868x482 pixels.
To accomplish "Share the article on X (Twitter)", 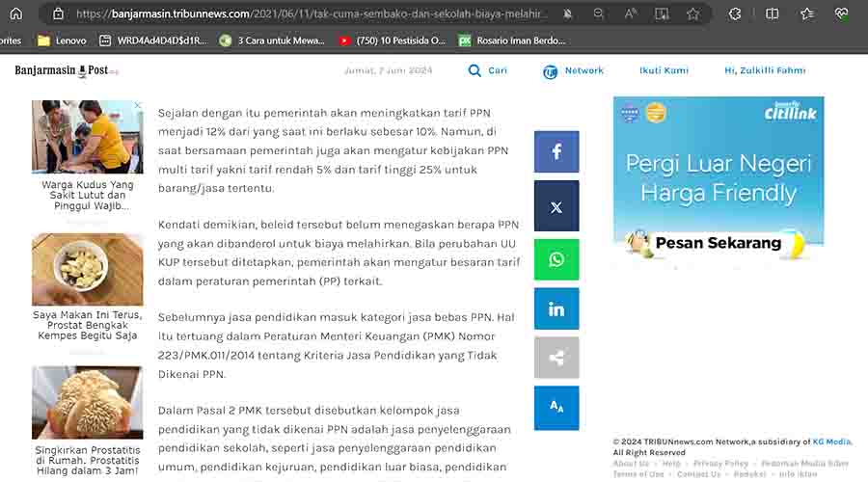I will [556, 206].
